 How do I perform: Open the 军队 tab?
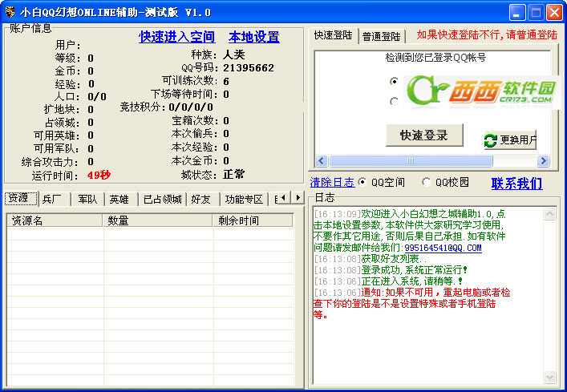tap(87, 199)
